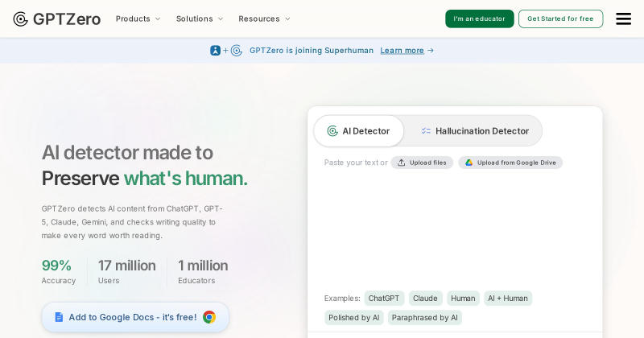
Task: Load the Human example
Action: pos(463,298)
